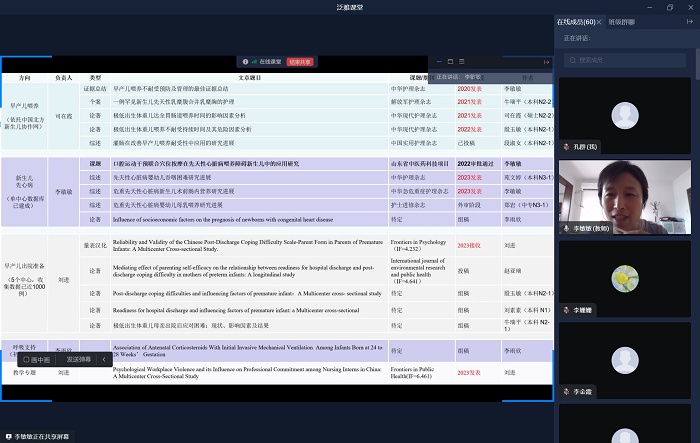The image size is (700, 443).
Task: Click the signal strength icon beside 在线课堂
Action: (254, 61)
